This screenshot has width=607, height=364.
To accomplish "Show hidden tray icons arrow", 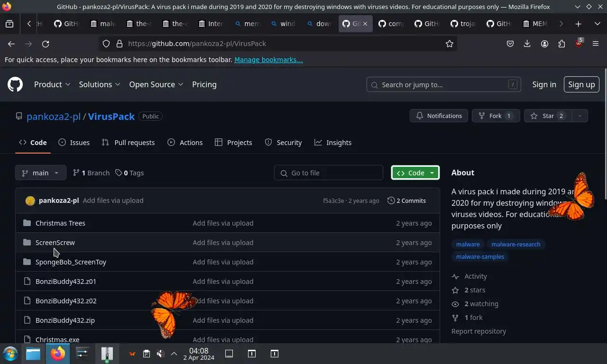I will pos(174,354).
